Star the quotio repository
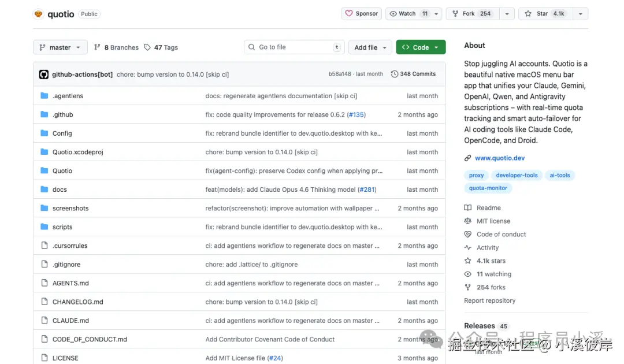Viewport: 624px width, 364px height. click(543, 14)
